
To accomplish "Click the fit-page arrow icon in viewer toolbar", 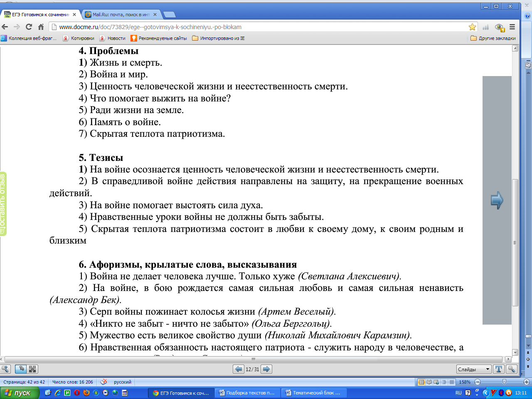I will [21, 369].
